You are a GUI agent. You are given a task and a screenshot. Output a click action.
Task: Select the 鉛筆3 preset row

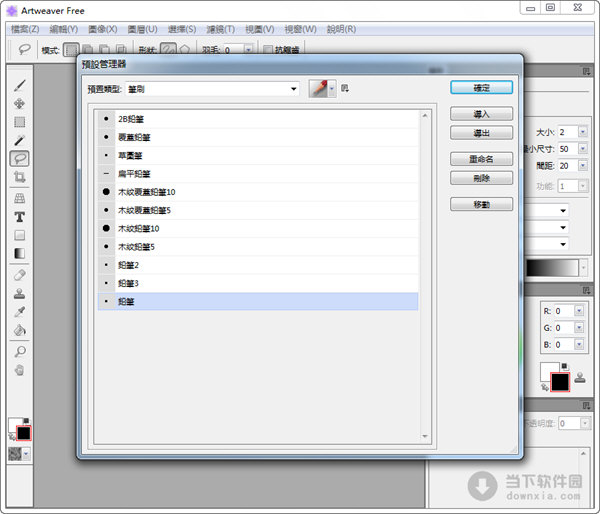pyautogui.click(x=258, y=283)
